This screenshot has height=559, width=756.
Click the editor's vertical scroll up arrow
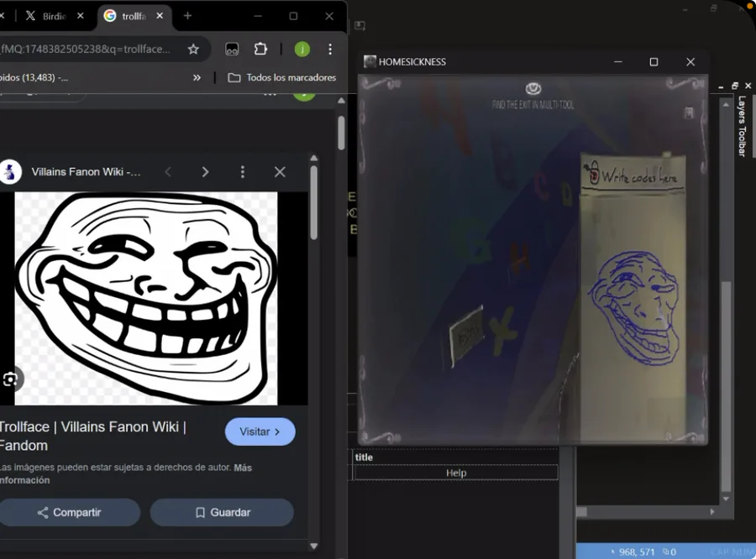pos(726,104)
